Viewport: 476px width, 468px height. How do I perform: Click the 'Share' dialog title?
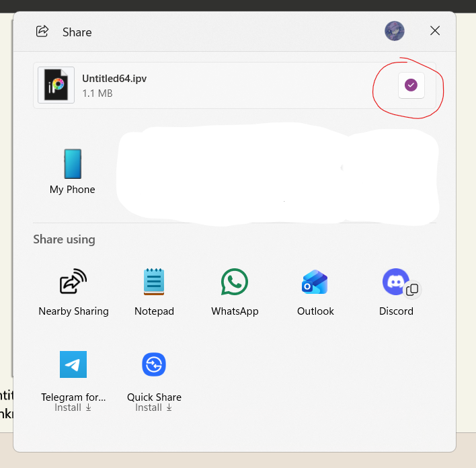pyautogui.click(x=77, y=32)
